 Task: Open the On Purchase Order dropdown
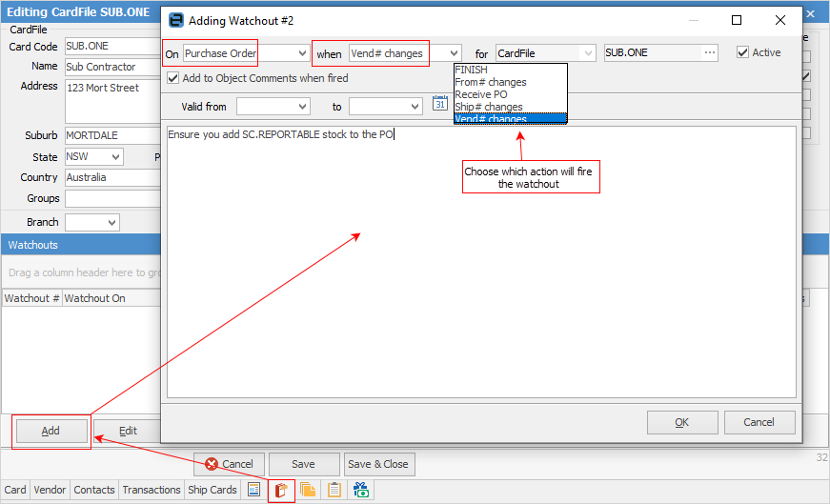click(302, 53)
